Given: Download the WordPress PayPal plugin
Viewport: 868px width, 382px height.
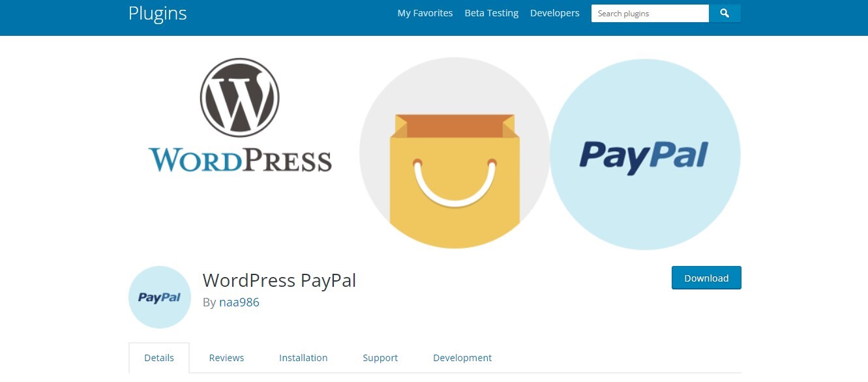Looking at the screenshot, I should tap(706, 278).
